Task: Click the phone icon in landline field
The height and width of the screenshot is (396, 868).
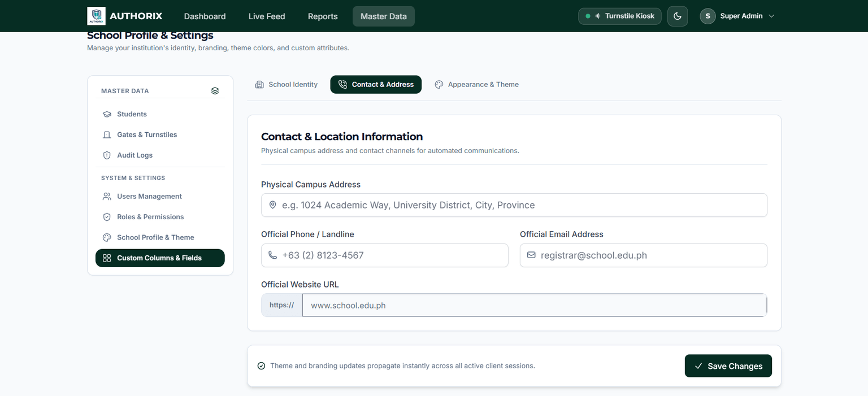Action: click(x=272, y=255)
